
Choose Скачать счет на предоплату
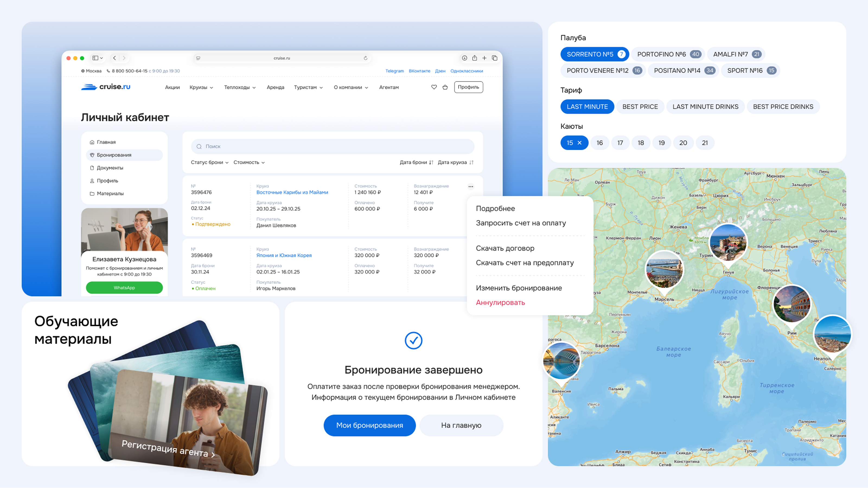(525, 263)
